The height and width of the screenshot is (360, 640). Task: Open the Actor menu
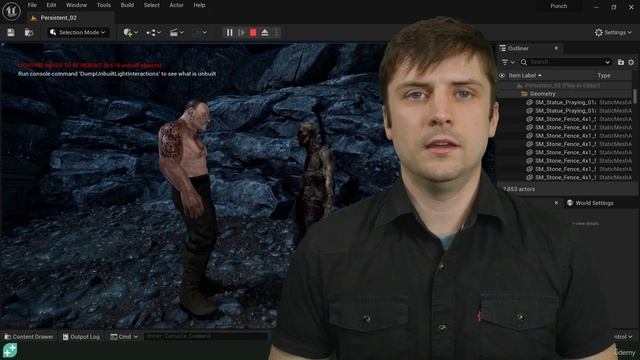[176, 5]
